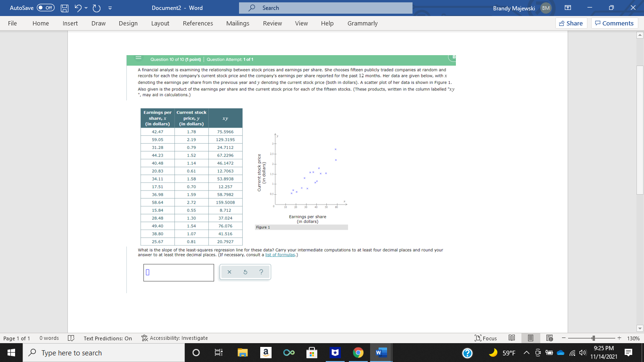This screenshot has height=362, width=644.
Task: Open the Design ribbon tab
Action: 128,23
